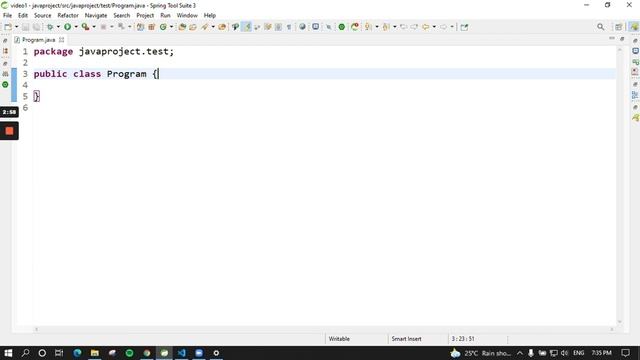Screen dimensions: 640x360
Task: Open the Search menu
Action: click(x=122, y=16)
